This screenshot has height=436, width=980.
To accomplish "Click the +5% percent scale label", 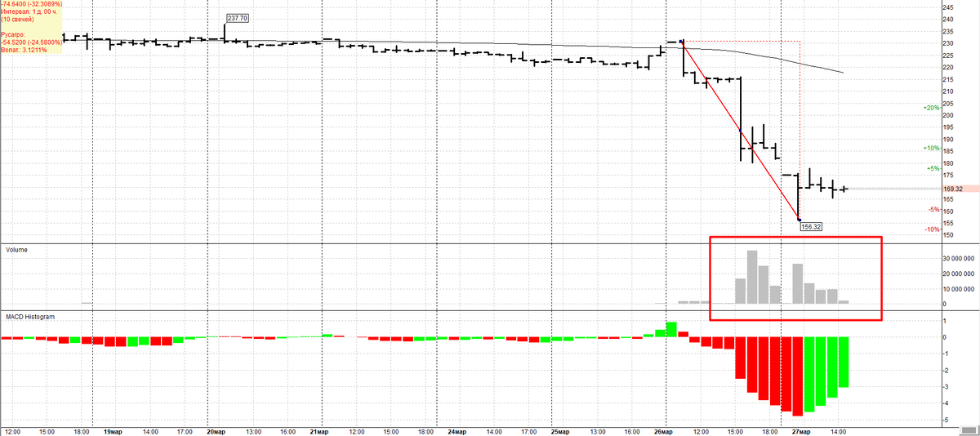I will [933, 169].
